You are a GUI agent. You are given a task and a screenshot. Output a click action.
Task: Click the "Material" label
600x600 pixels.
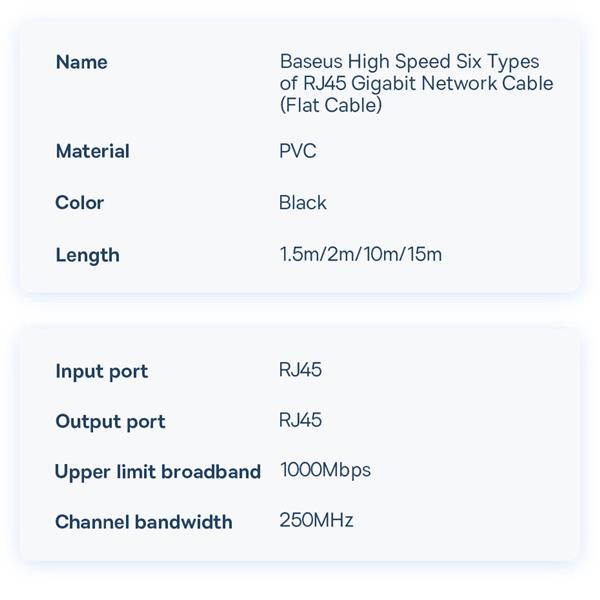point(92,151)
